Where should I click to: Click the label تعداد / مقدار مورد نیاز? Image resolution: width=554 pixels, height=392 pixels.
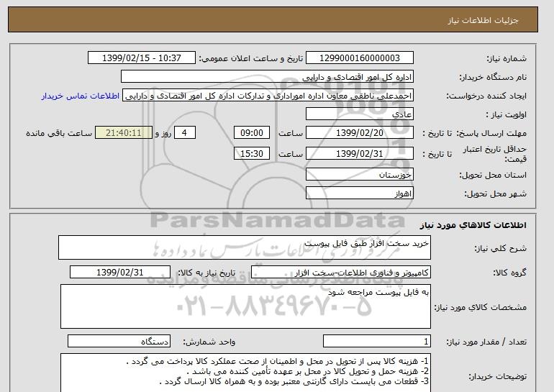[x=486, y=342]
